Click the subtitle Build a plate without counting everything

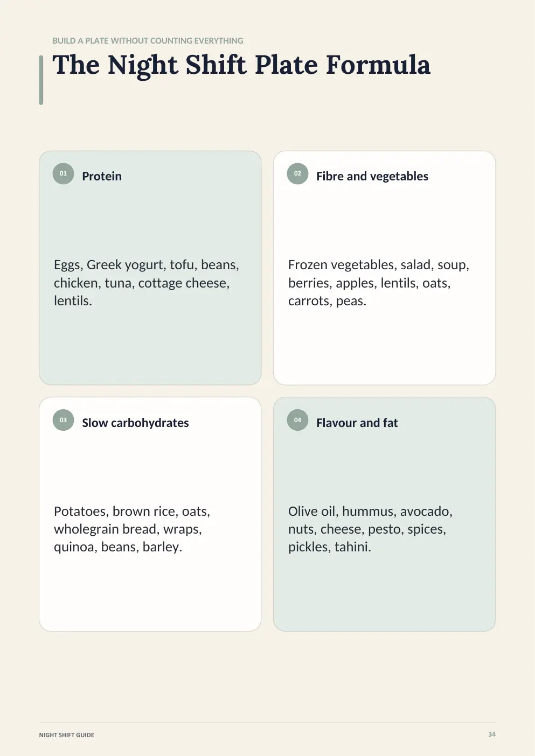tap(148, 40)
